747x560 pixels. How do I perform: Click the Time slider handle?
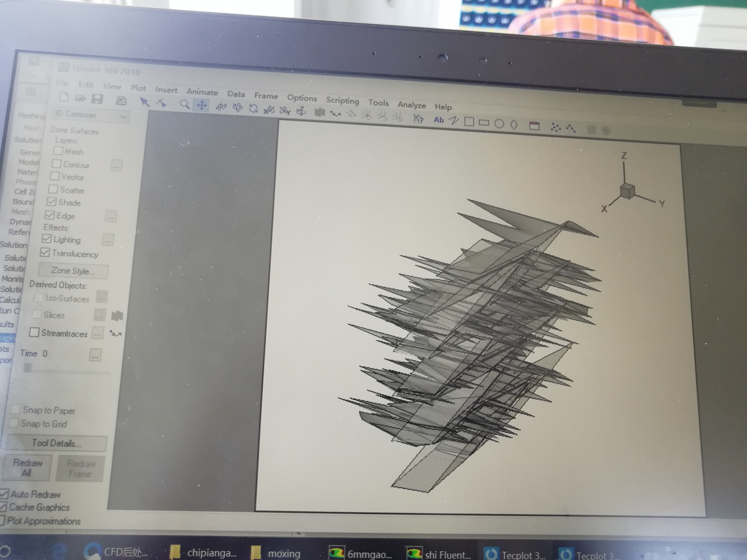click(28, 367)
